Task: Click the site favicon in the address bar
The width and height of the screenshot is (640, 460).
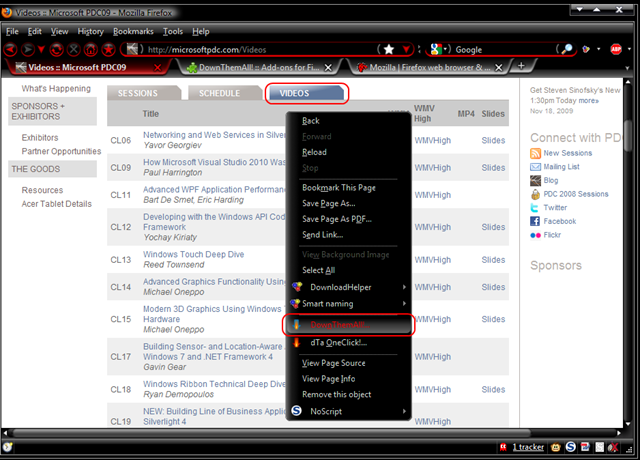Action: pos(132,49)
